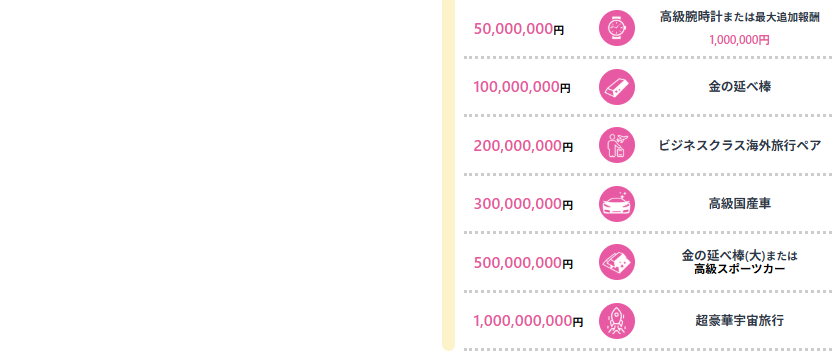
Task: Click the pink 1,000,000円 reward text
Action: [739, 40]
